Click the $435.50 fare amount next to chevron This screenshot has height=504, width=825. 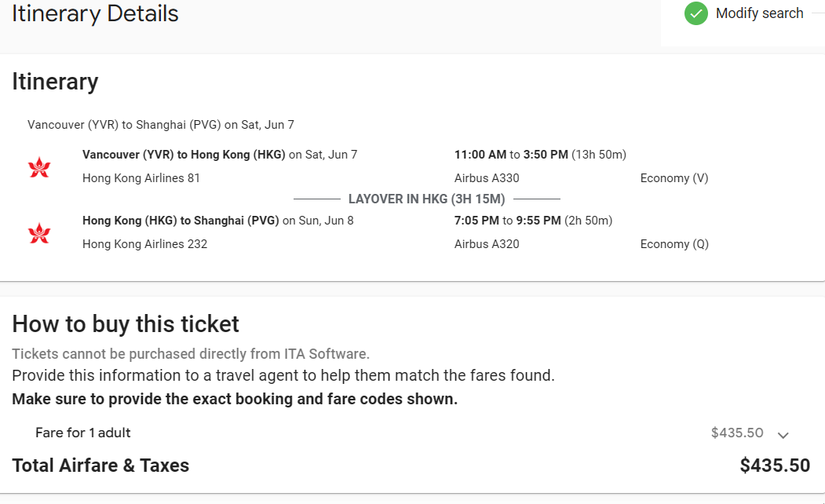pos(737,433)
